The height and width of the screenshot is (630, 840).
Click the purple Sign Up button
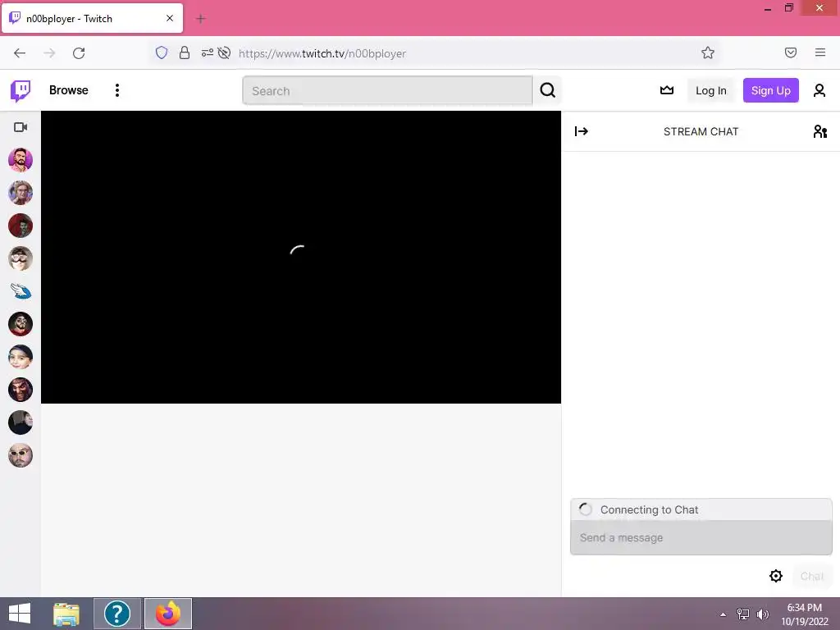coord(770,90)
